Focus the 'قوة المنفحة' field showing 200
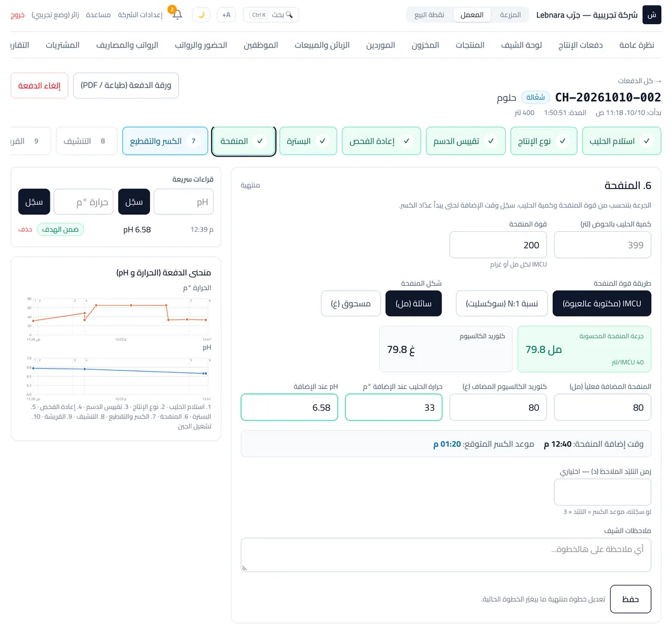This screenshot has width=672, height=628. click(x=498, y=245)
